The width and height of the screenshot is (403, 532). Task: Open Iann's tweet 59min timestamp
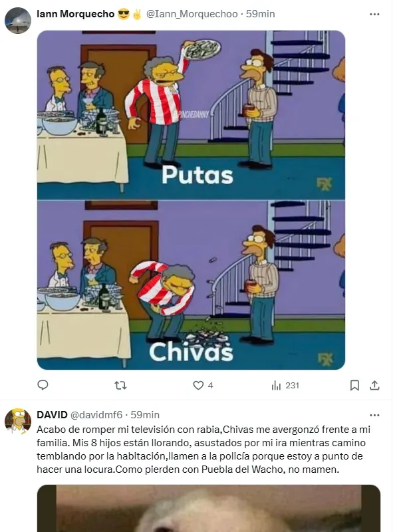pyautogui.click(x=260, y=14)
